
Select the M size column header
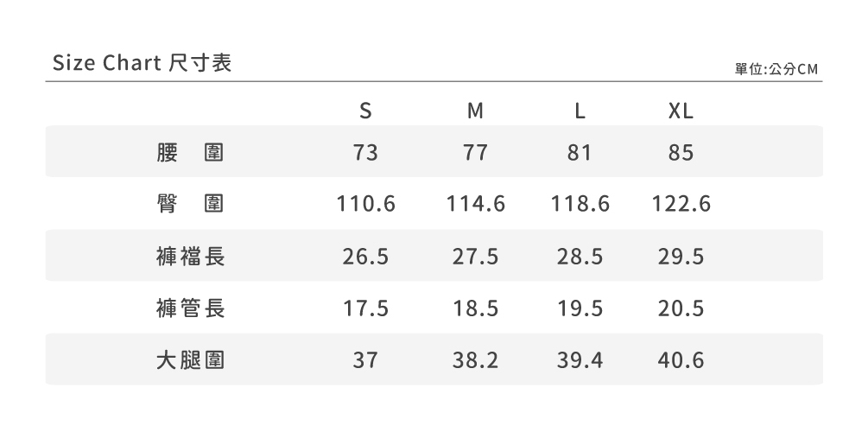point(475,111)
